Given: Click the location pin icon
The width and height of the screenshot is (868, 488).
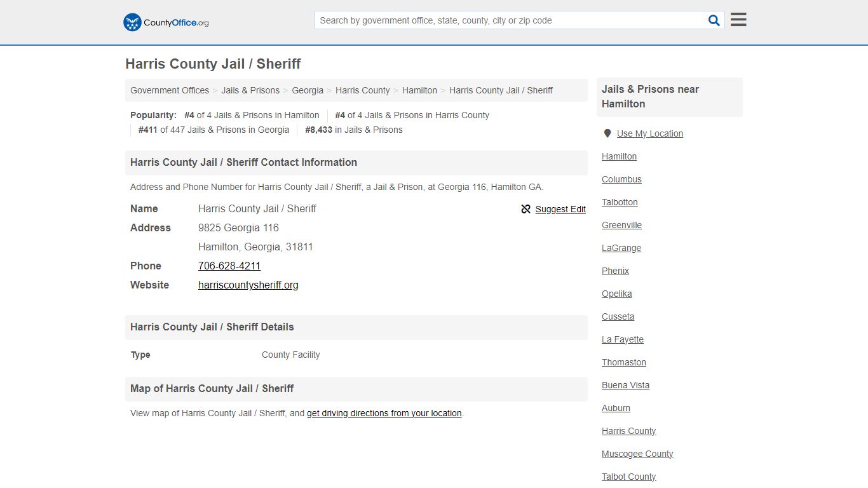Looking at the screenshot, I should point(607,133).
